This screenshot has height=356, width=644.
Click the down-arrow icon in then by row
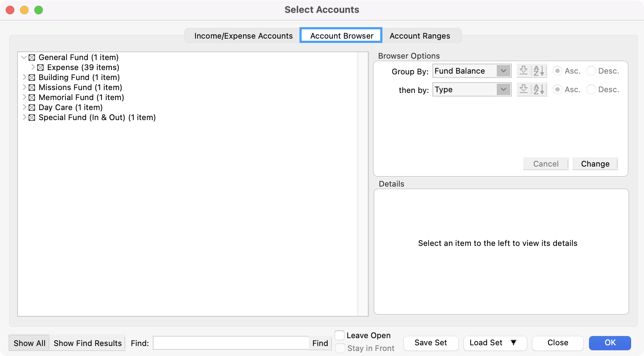524,89
